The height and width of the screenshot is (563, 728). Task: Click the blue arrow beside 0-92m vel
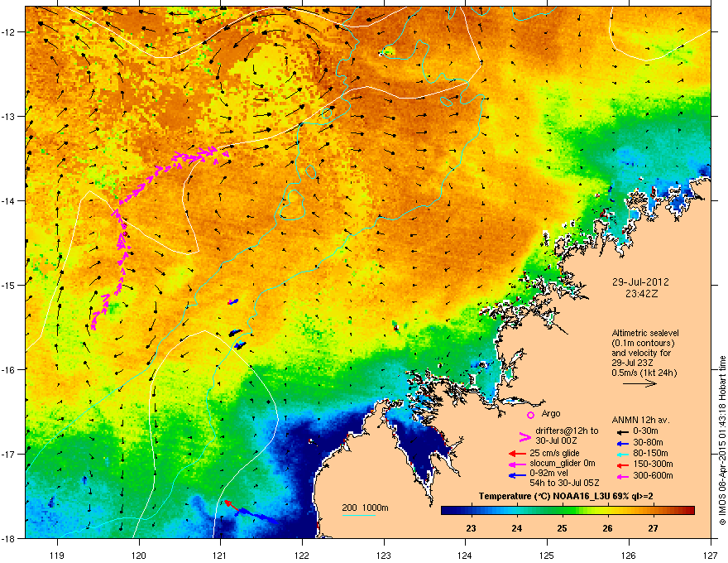click(x=517, y=474)
